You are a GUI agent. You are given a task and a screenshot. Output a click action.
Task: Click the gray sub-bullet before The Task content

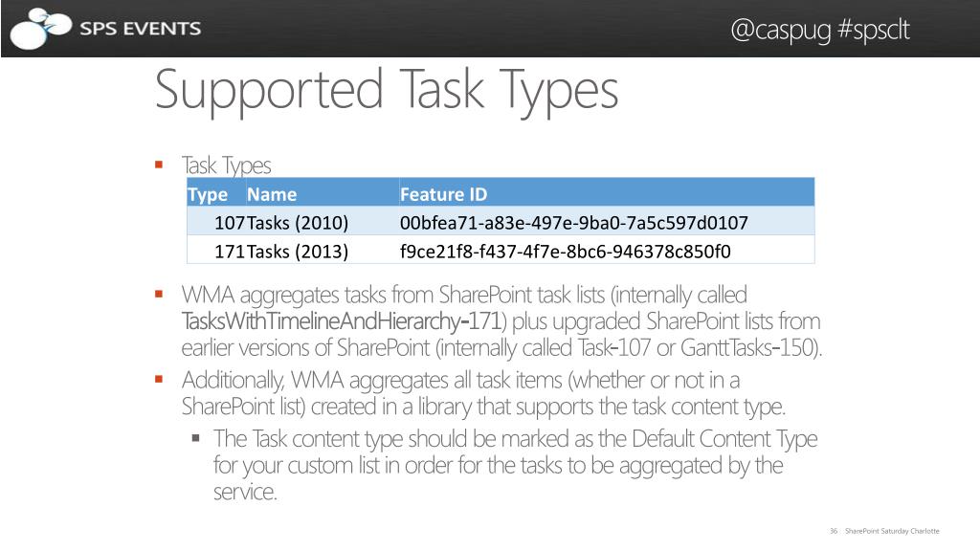tap(195, 438)
